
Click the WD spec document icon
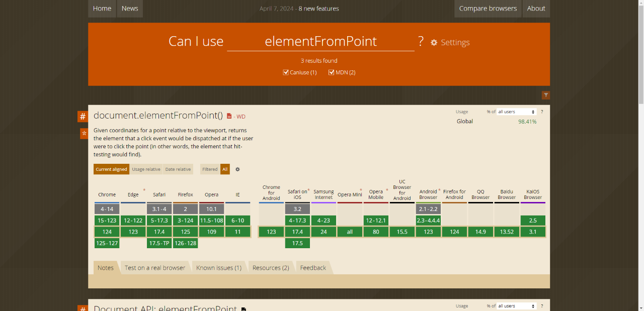pyautogui.click(x=229, y=116)
